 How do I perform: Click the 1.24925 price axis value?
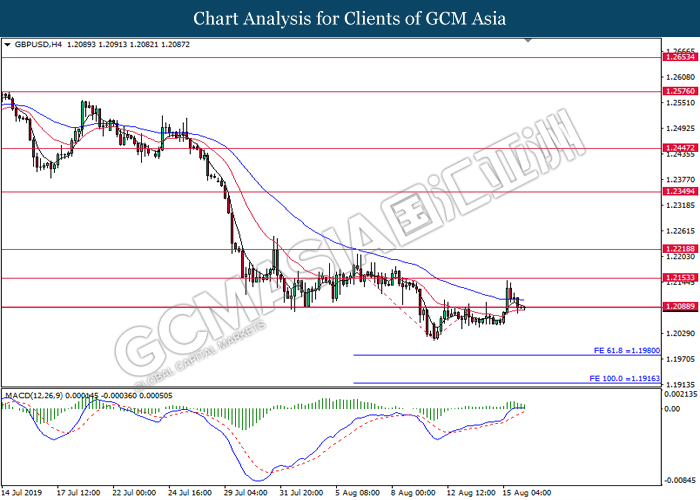tap(681, 129)
